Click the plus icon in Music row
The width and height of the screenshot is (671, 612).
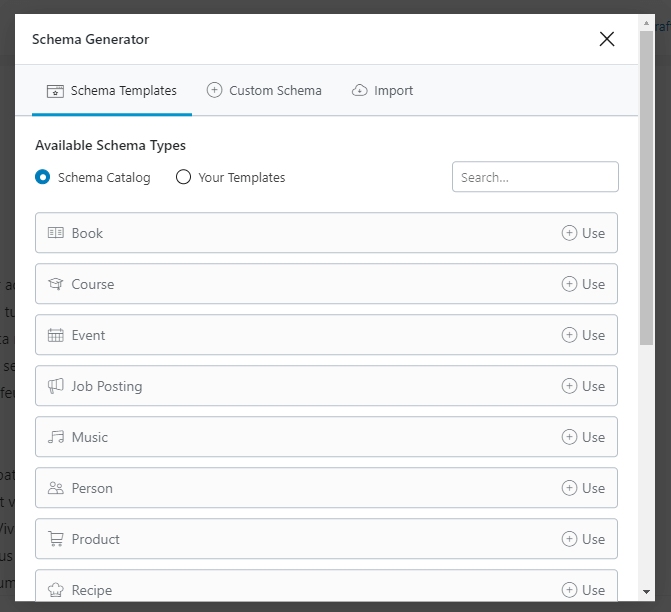[569, 437]
